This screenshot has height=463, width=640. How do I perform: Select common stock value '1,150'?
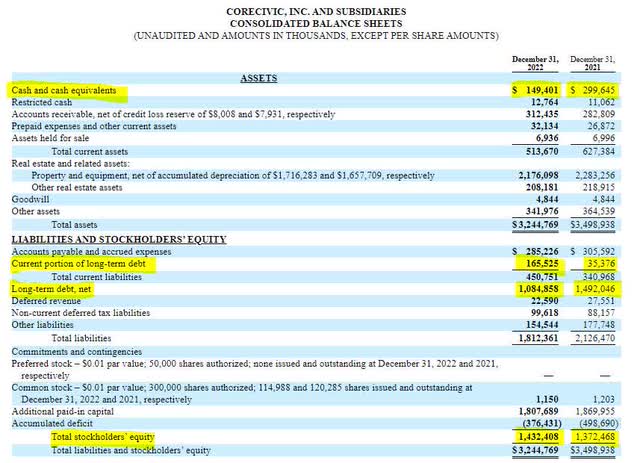[x=547, y=399]
